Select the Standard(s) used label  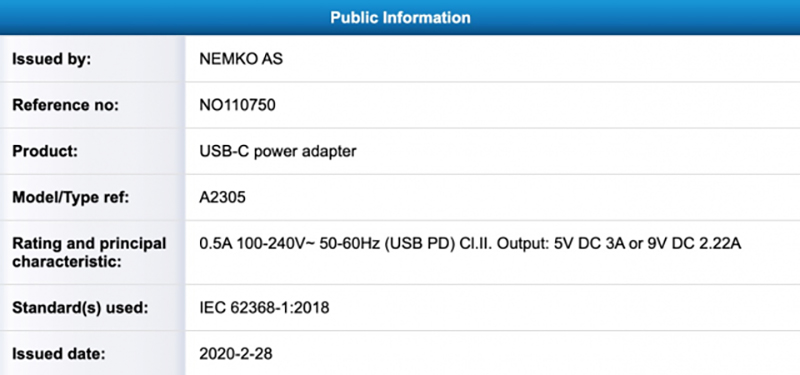(80, 308)
